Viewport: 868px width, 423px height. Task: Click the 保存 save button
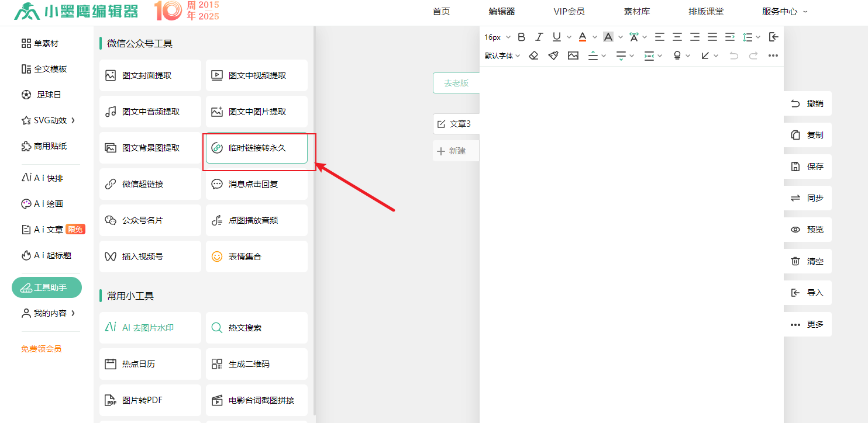pyautogui.click(x=808, y=167)
